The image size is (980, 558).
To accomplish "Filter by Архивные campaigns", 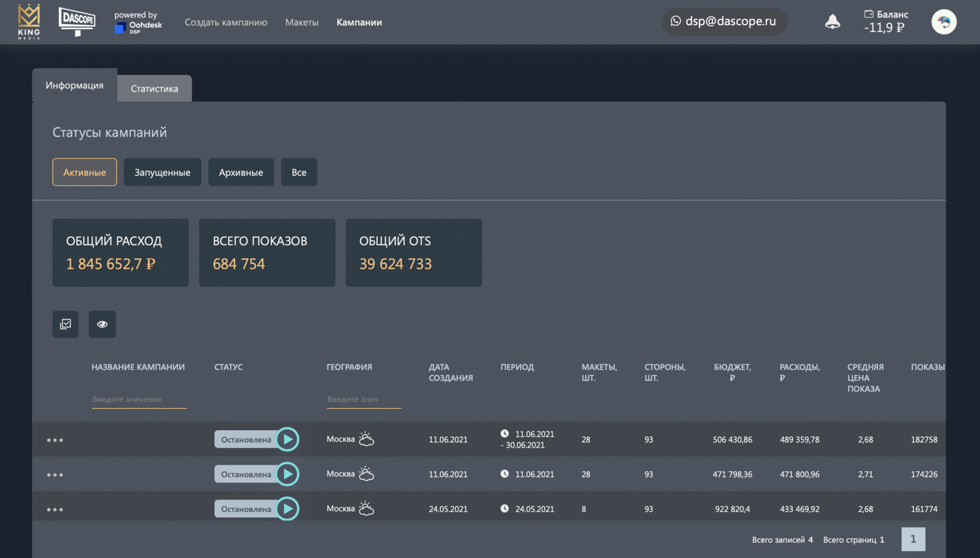I will pyautogui.click(x=241, y=172).
